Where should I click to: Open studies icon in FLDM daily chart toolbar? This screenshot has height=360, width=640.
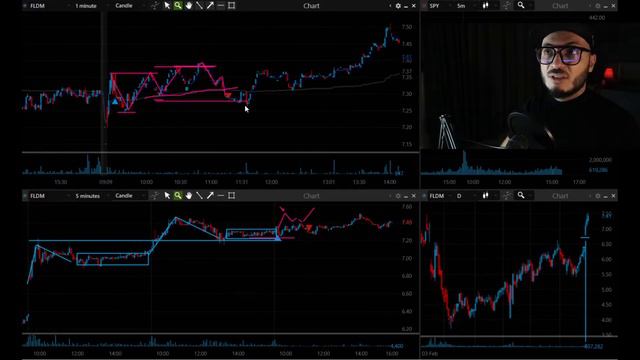(507, 196)
